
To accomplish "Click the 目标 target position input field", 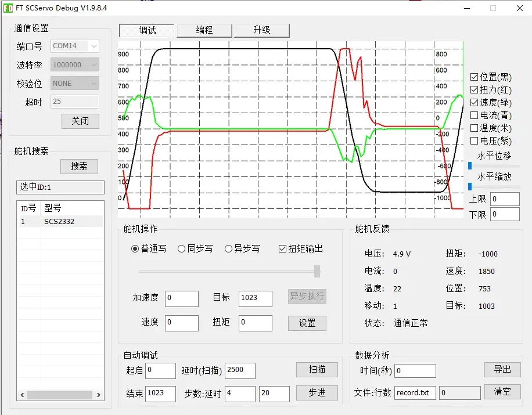I will [256, 298].
